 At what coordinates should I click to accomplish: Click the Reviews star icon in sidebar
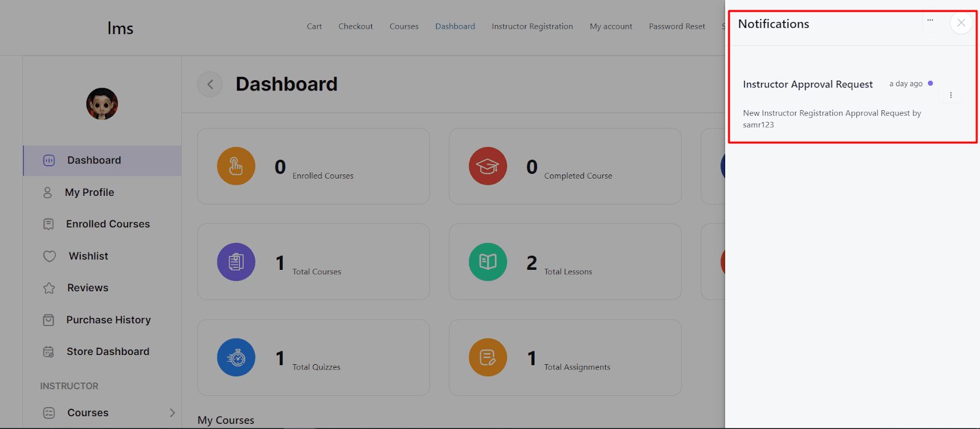(x=49, y=288)
